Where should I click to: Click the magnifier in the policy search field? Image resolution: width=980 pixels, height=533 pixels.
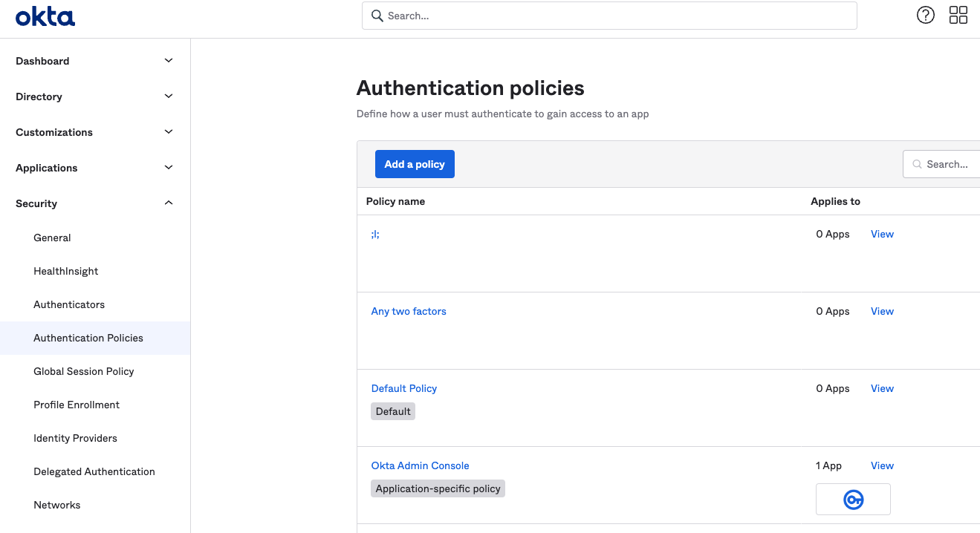click(x=917, y=164)
